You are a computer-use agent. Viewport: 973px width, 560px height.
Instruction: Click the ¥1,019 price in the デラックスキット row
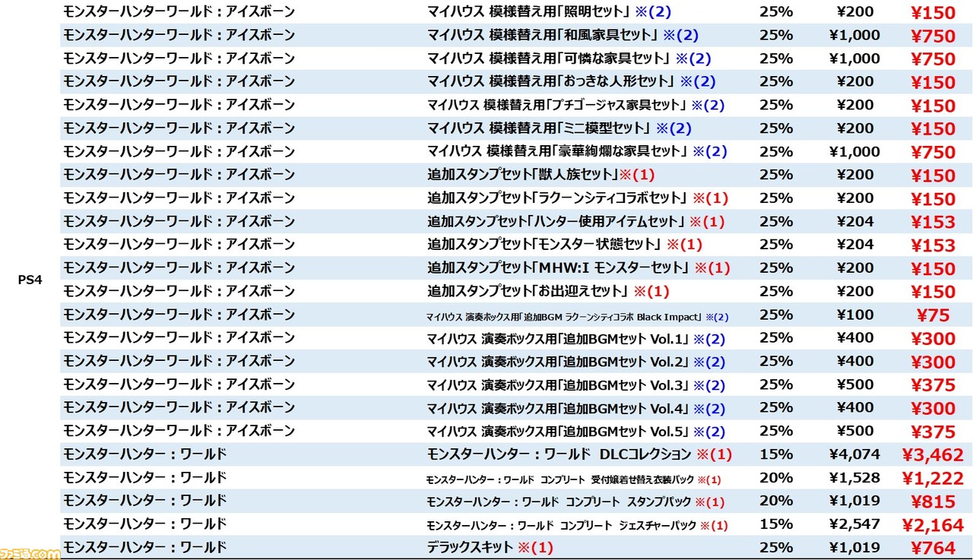tap(855, 547)
